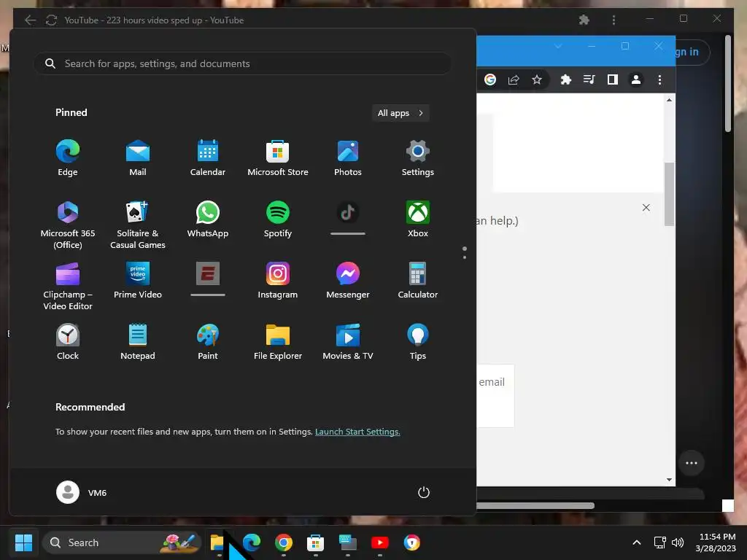Open the Chrome profile icon

point(636,79)
